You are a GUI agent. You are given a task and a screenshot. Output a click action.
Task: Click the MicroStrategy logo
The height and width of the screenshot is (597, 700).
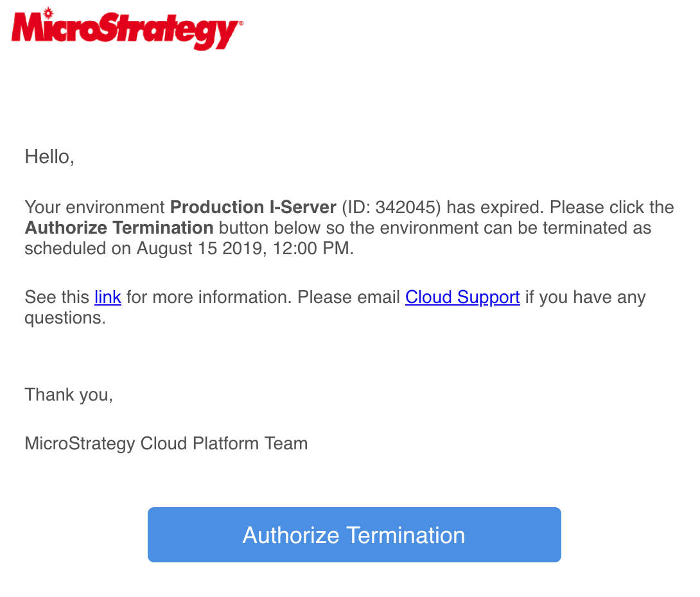[127, 29]
